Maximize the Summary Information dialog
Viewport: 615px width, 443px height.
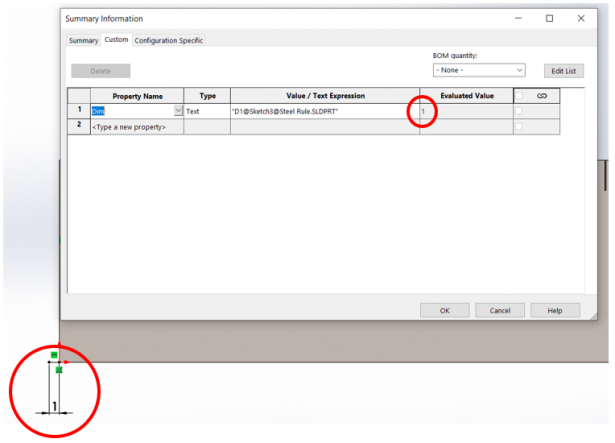(549, 18)
